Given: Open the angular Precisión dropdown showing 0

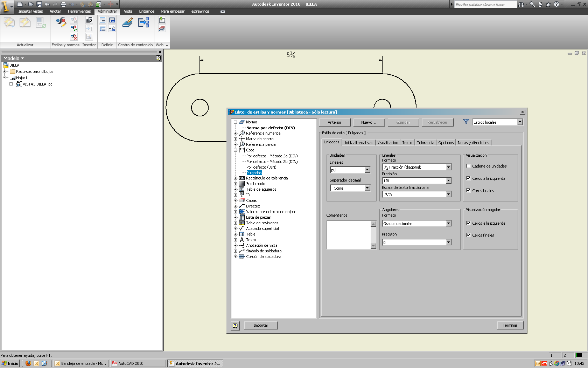Looking at the screenshot, I should 449,243.
